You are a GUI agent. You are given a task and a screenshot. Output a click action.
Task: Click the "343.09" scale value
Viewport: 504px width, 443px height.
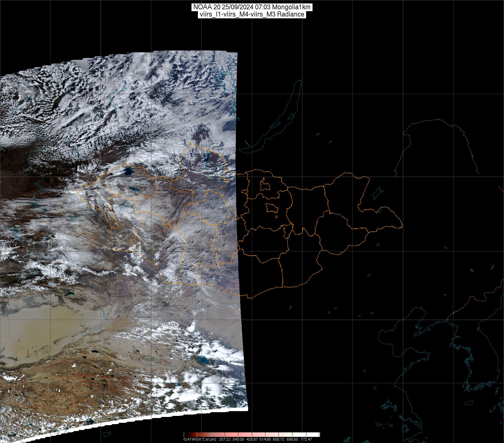point(238,439)
